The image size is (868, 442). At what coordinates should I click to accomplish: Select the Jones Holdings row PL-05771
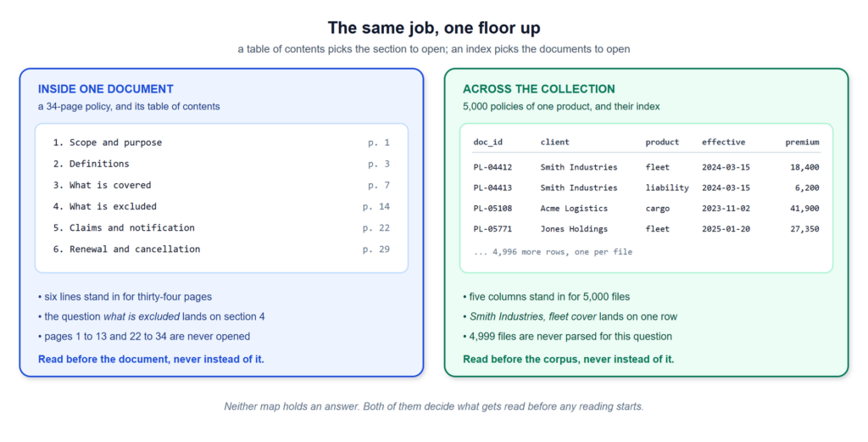pyautogui.click(x=646, y=229)
